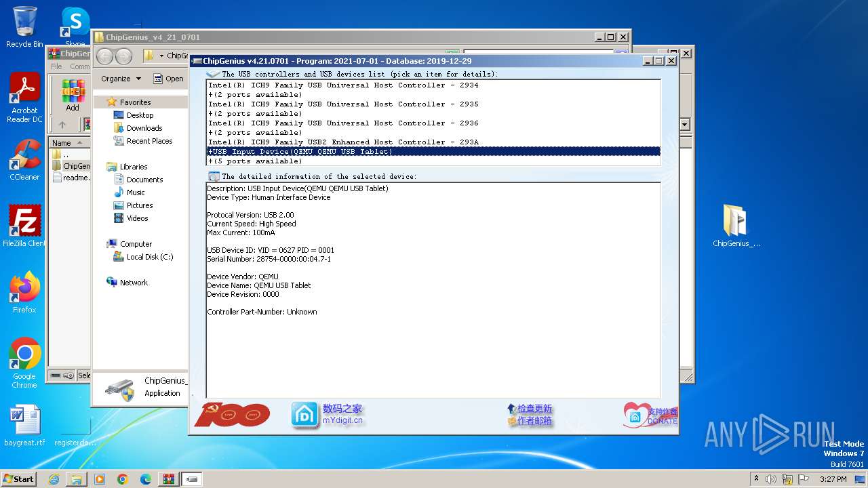Select the USB2 Enhanced Host Controller - 293A row
This screenshot has width=868, height=488.
pos(433,142)
